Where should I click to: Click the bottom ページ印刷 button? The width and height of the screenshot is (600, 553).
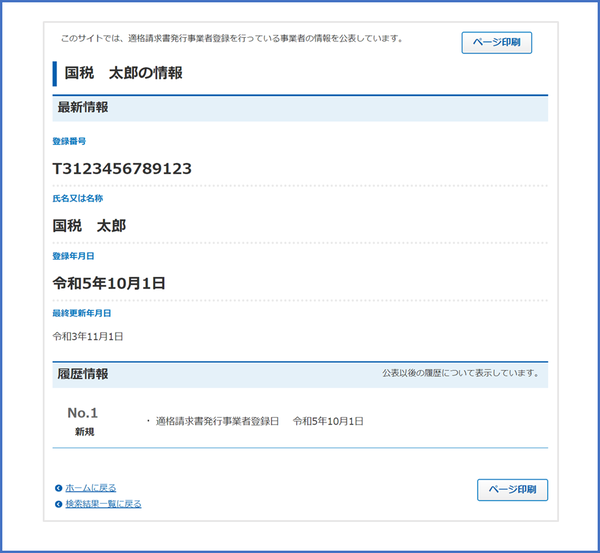point(513,490)
